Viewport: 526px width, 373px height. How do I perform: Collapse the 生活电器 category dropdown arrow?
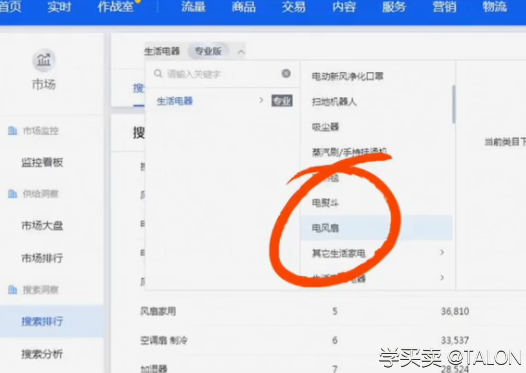click(241, 52)
